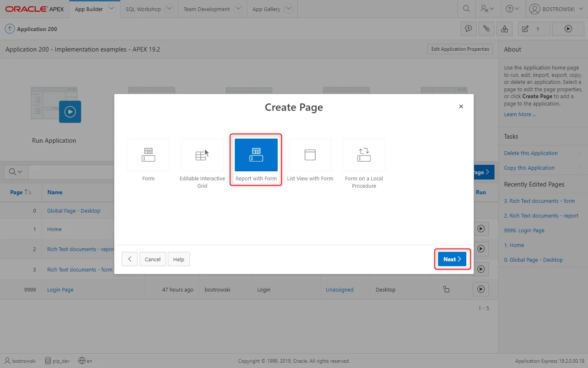Expand the SQL Workshop dropdown arrow
588x368 pixels.
pos(169,9)
